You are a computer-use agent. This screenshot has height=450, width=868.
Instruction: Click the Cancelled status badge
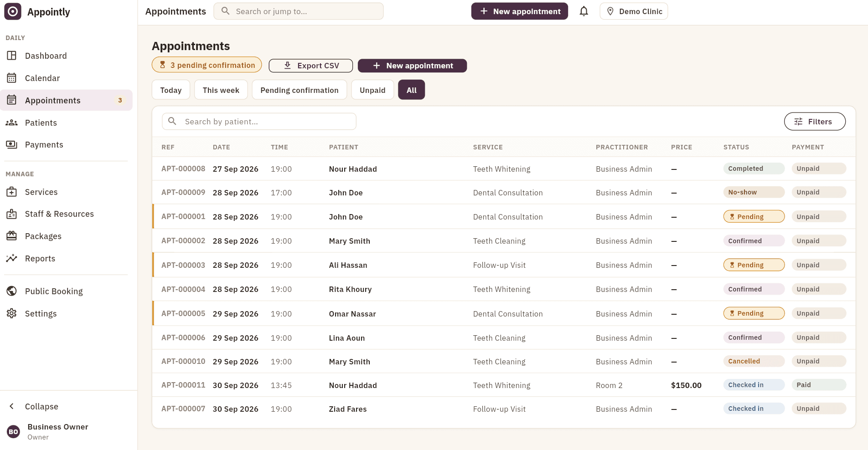point(754,361)
